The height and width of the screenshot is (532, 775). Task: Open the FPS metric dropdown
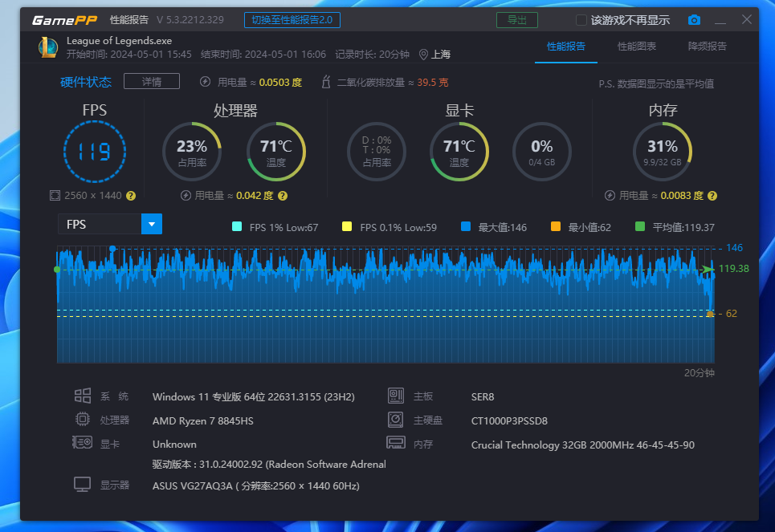pos(152,224)
